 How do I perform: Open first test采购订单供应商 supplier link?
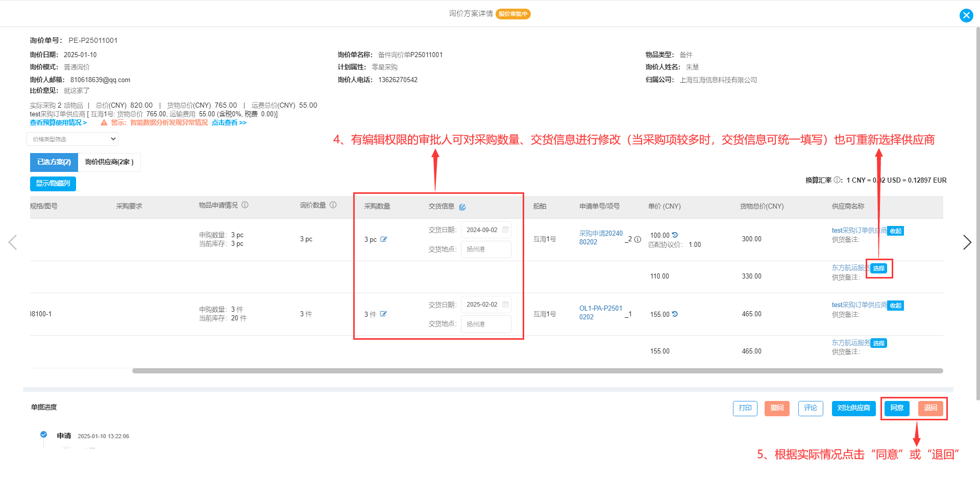click(x=859, y=231)
